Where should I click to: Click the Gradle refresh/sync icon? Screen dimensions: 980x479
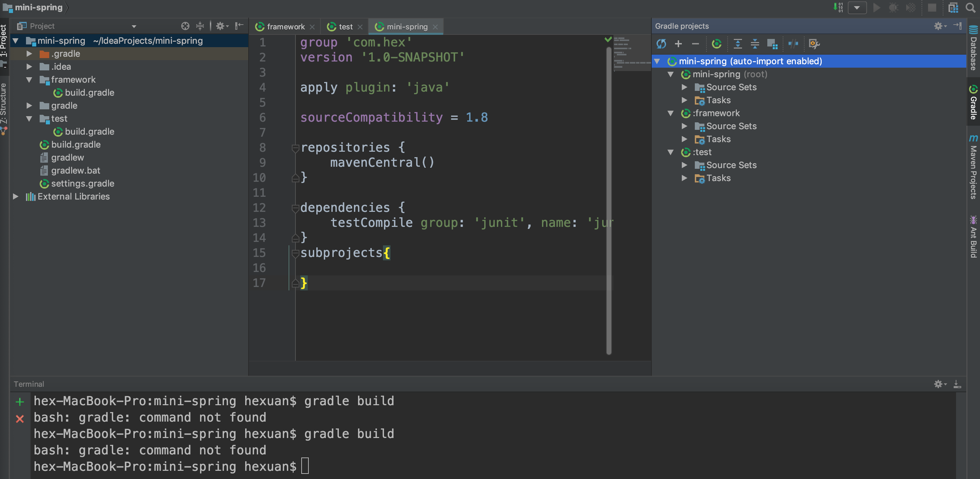pyautogui.click(x=662, y=43)
